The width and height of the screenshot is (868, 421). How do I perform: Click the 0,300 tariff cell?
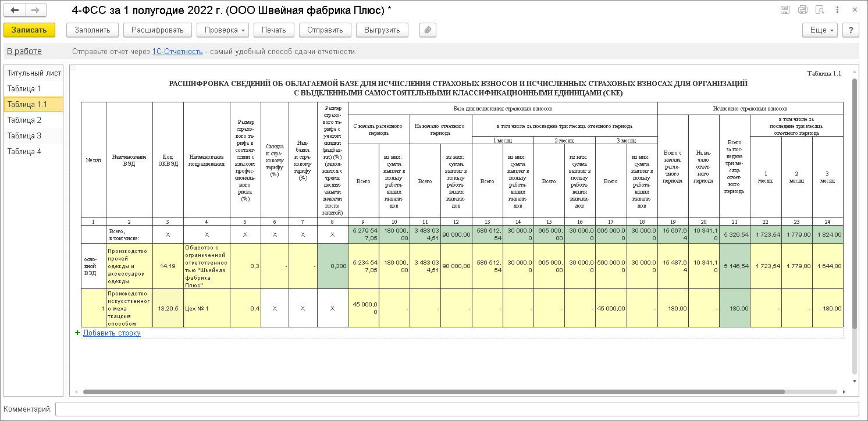[332, 266]
